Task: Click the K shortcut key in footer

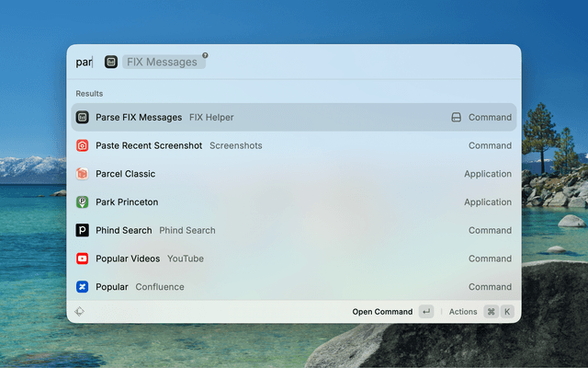Action: point(507,312)
